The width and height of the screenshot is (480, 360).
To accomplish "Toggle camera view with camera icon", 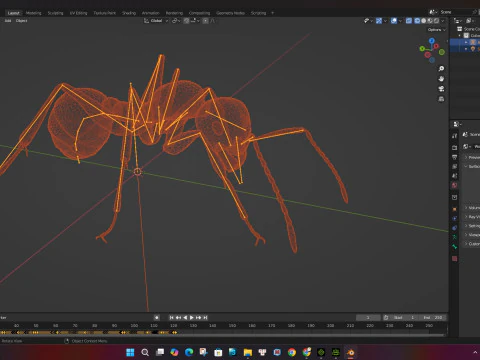I will pos(441,89).
